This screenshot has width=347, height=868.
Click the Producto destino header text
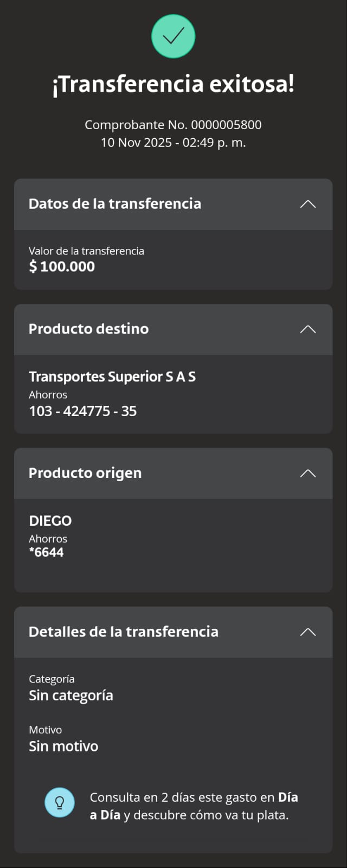pyautogui.click(x=88, y=329)
